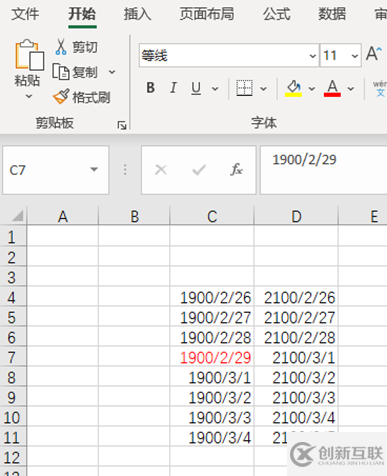This screenshot has width=387, height=476.
Task: Select cell containing 2100/3/1
Action: click(296, 357)
